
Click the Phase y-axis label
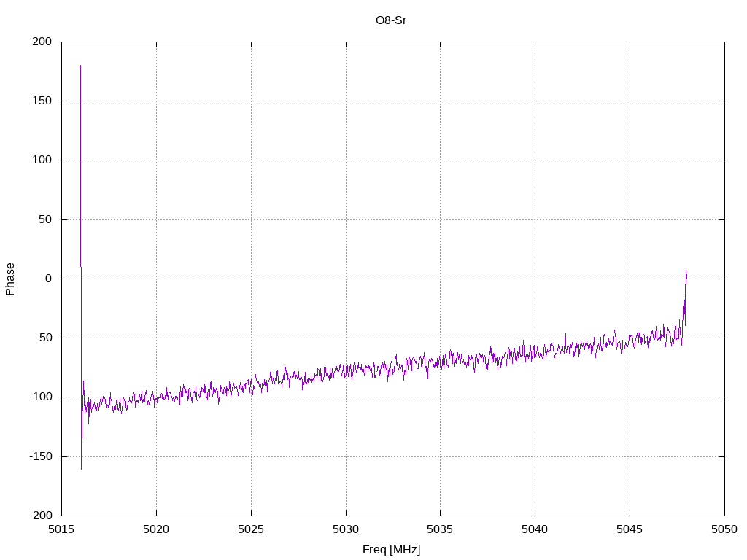click(x=10, y=279)
